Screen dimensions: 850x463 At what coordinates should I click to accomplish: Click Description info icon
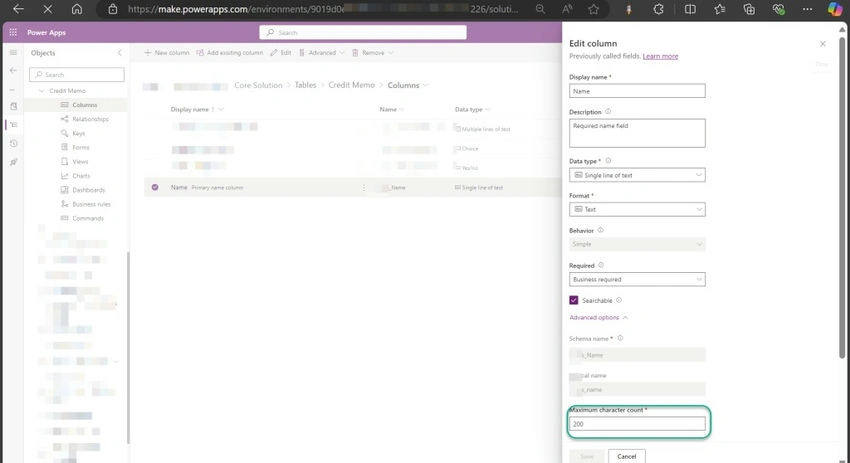[608, 111]
